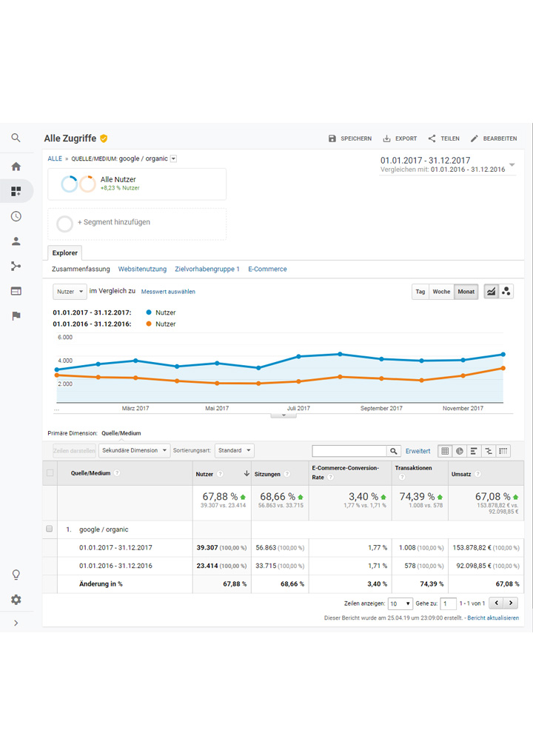This screenshot has height=756, width=533.
Task: Switch to Zielvorhabengruppe 1 view
Action: pyautogui.click(x=207, y=269)
